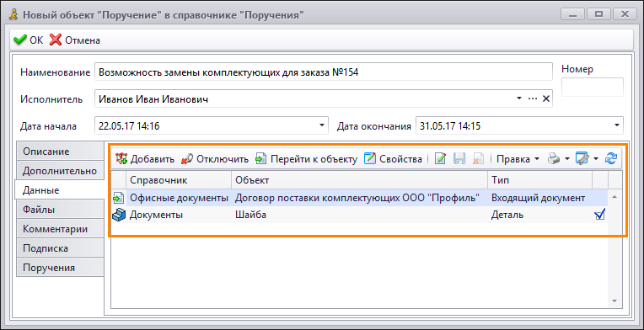Click the ellipsis button in Исполнитель field
This screenshot has height=330, width=644.
point(533,98)
